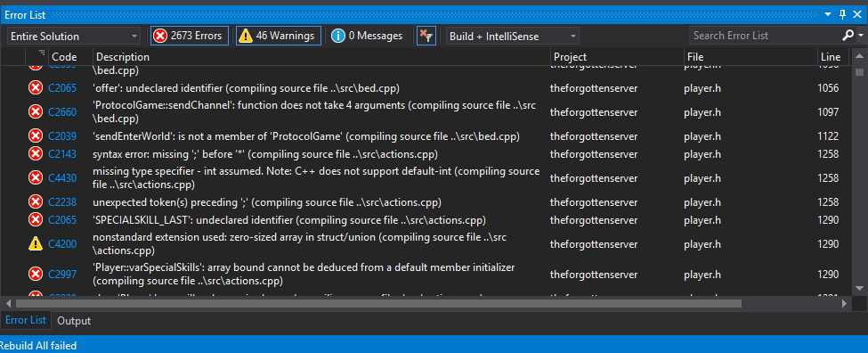This screenshot has width=868, height=353.
Task: Click line number 1056 cell
Action: [828, 88]
